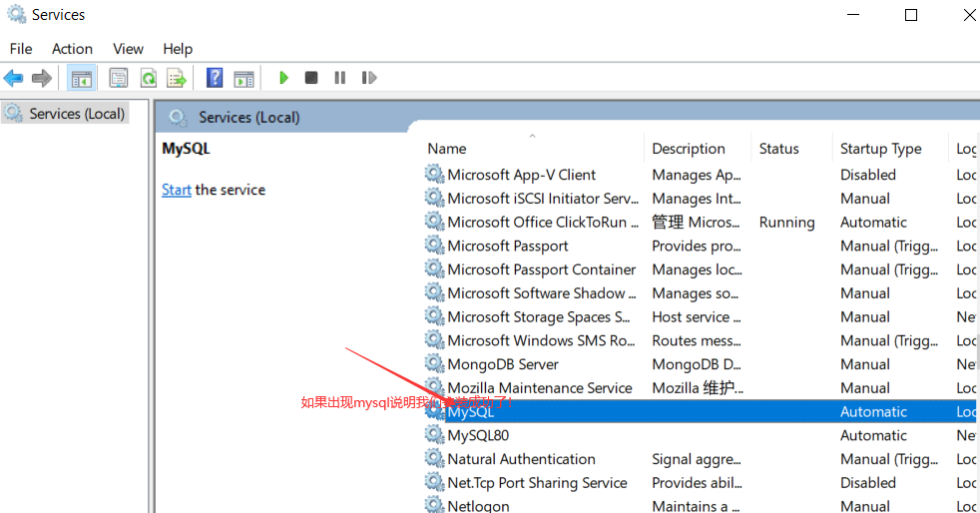This screenshot has width=980, height=513.
Task: Click gear icon of Microsoft iSCSI Initiator
Action: tap(434, 198)
